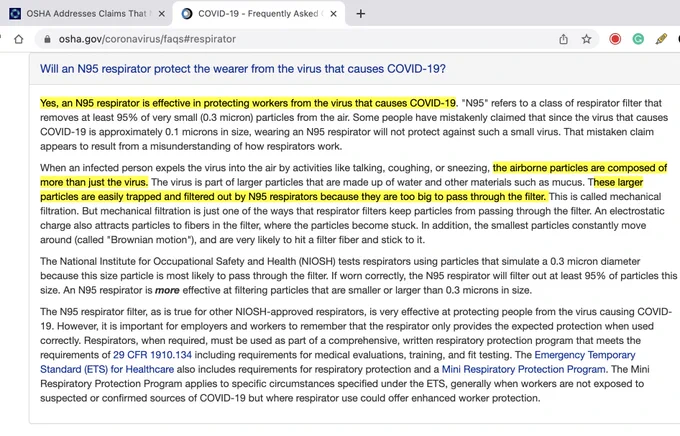Click the COVID-19 tab favicon
Image resolution: width=680 pixels, height=436 pixels.
click(187, 14)
